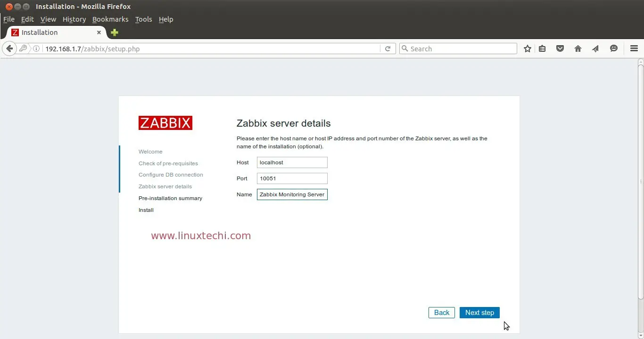
Task: Click the paper plane share icon
Action: pyautogui.click(x=595, y=48)
